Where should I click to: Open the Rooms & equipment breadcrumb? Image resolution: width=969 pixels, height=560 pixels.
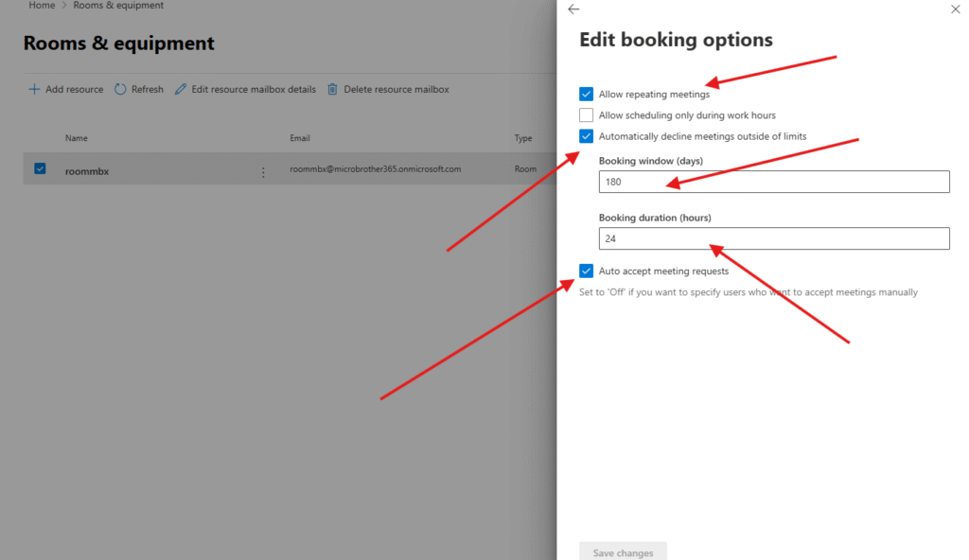tap(118, 6)
